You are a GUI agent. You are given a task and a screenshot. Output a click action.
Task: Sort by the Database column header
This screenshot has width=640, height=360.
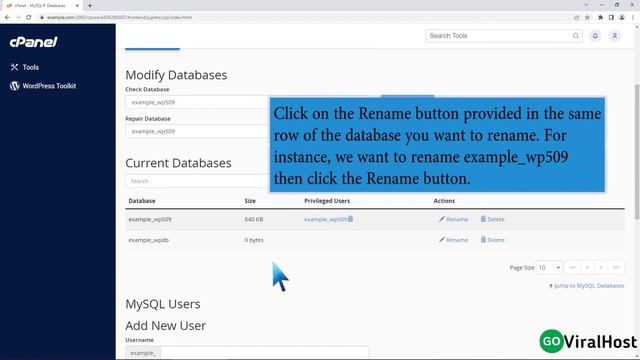142,201
